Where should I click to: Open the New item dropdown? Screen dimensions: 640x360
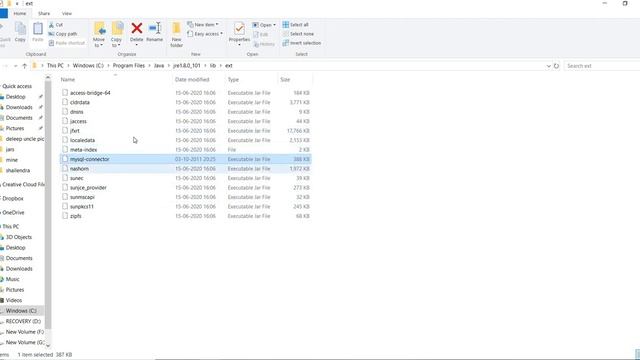[x=203, y=24]
